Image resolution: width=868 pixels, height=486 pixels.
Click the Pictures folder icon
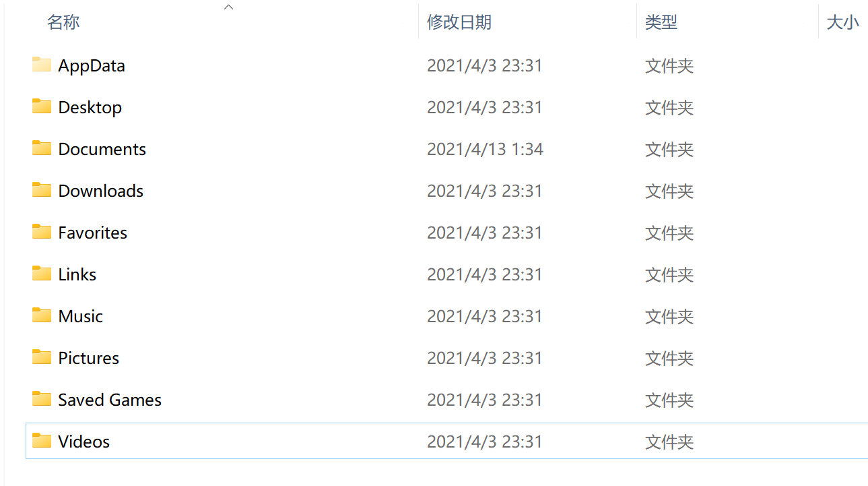(42, 357)
